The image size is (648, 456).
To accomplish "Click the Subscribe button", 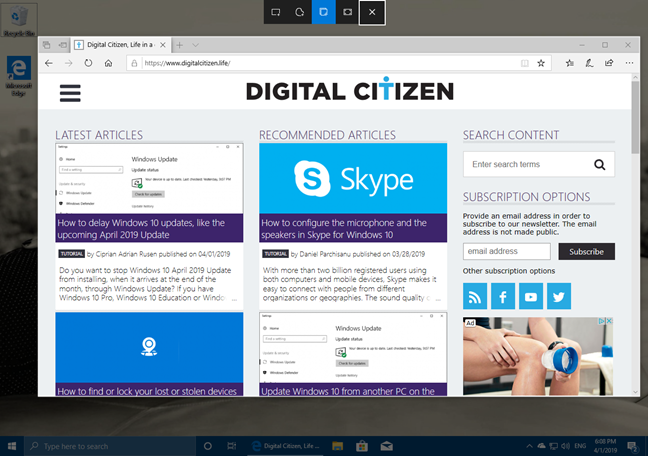I will point(586,251).
